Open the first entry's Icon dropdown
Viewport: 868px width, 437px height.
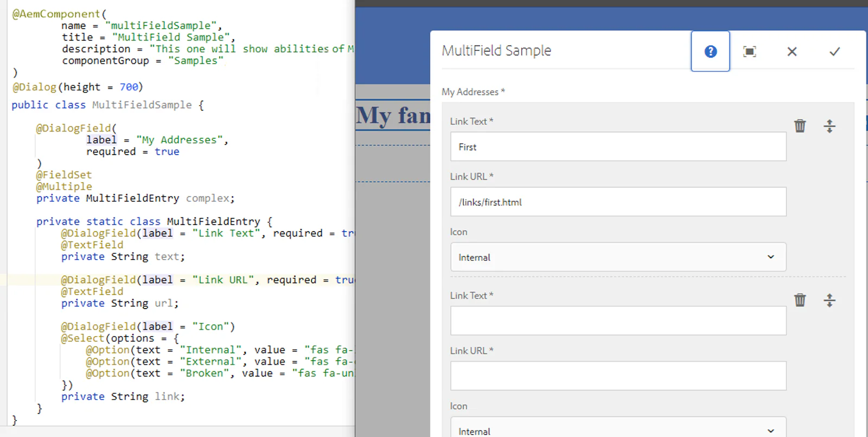coord(618,257)
